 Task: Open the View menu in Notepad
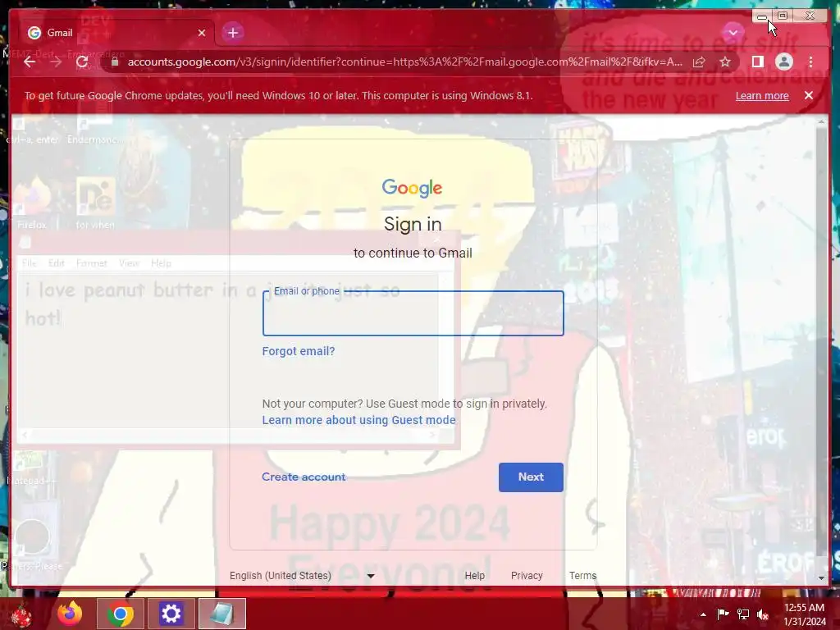click(x=129, y=263)
